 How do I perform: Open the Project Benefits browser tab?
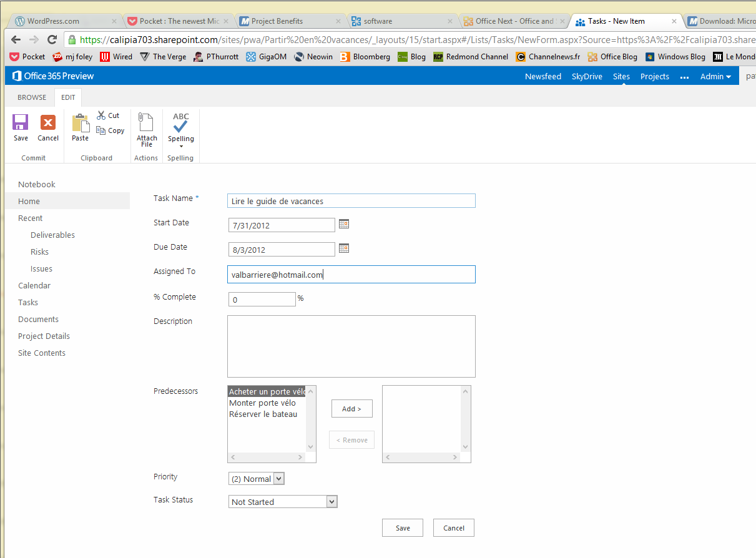pos(277,21)
